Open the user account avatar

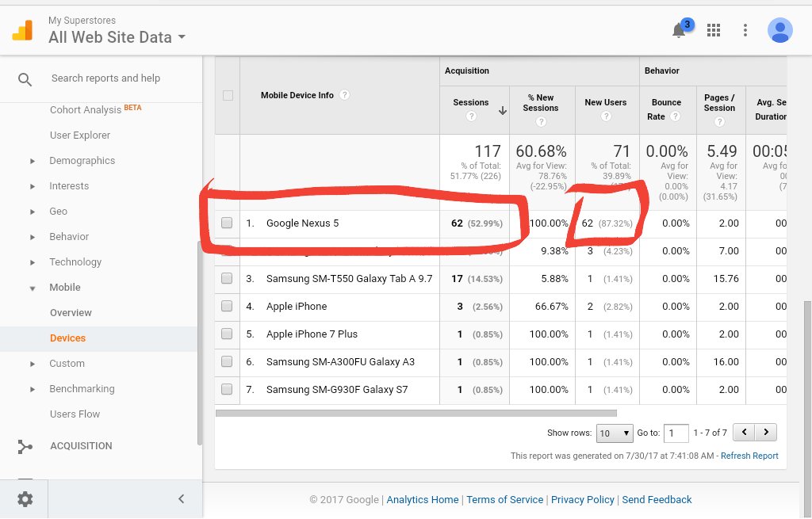tap(780, 30)
